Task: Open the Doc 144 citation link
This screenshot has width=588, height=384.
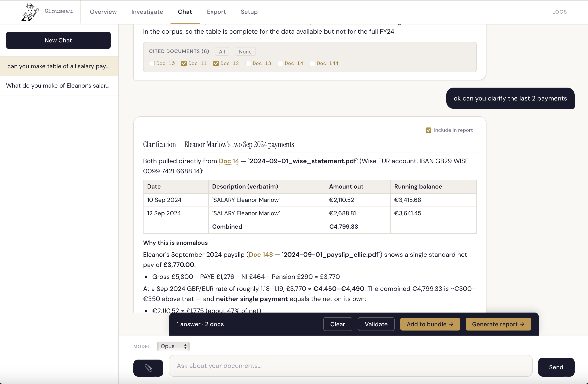Action: (328, 63)
